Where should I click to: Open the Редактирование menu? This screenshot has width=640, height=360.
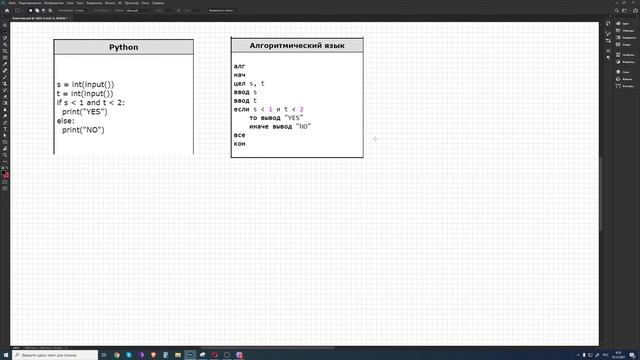[x=30, y=3]
